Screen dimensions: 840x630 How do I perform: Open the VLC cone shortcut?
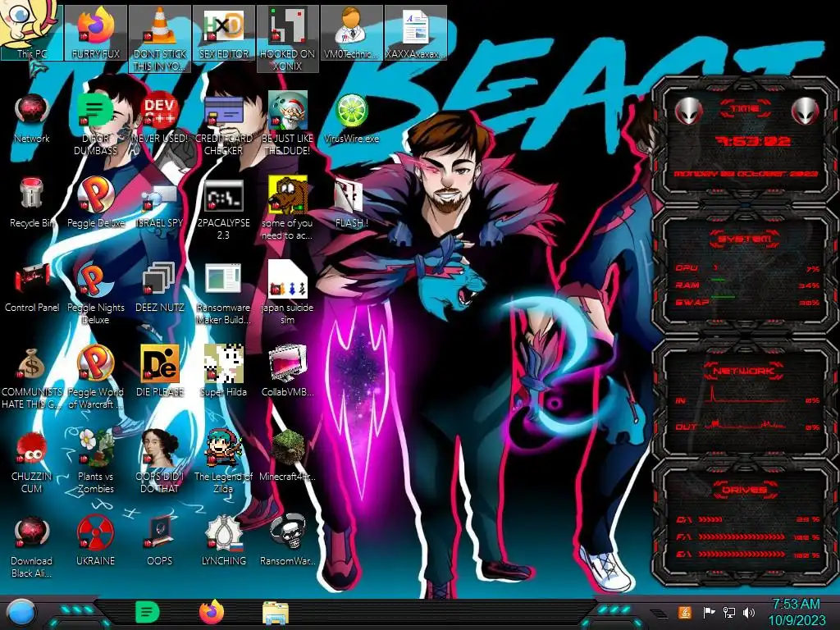pyautogui.click(x=160, y=39)
